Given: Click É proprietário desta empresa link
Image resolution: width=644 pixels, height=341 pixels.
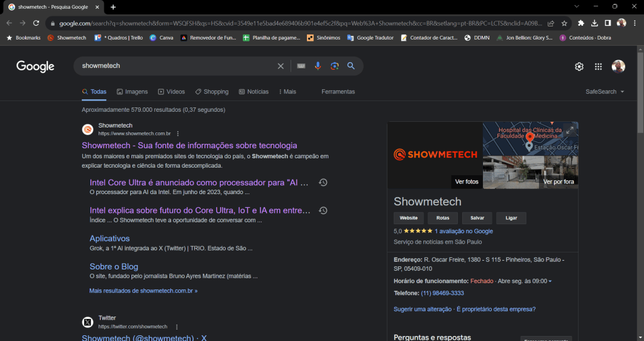Looking at the screenshot, I should tap(496, 310).
